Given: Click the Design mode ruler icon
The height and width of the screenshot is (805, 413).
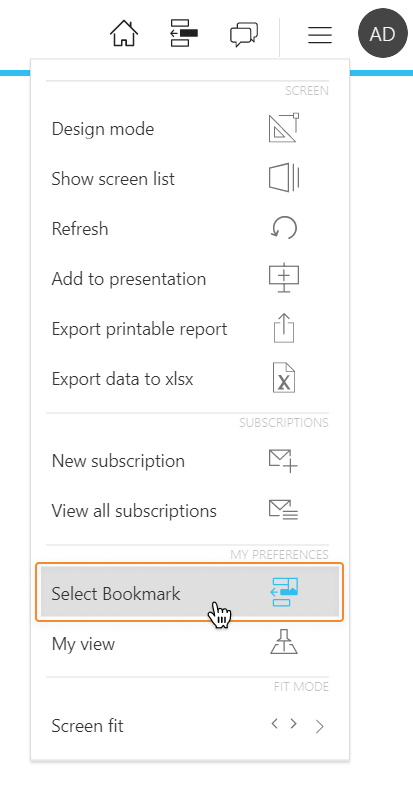Looking at the screenshot, I should coord(284,128).
